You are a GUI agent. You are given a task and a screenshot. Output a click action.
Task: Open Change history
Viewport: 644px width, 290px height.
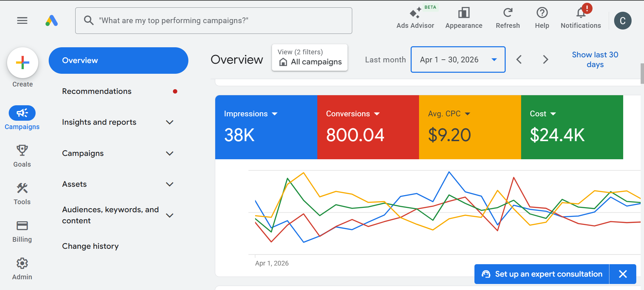coord(90,246)
